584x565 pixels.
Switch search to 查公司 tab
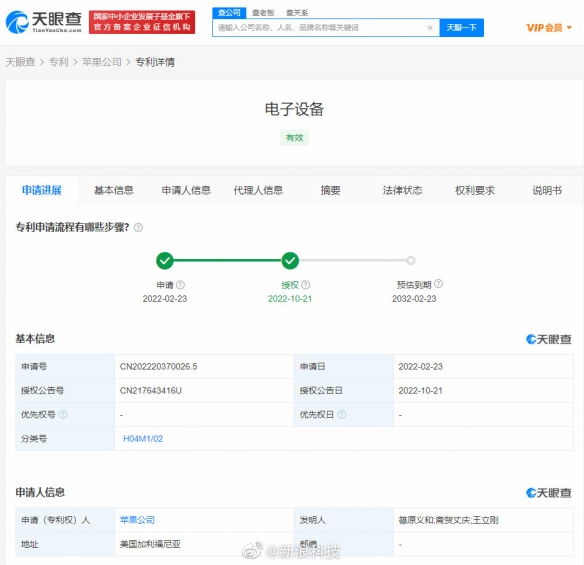pyautogui.click(x=229, y=13)
